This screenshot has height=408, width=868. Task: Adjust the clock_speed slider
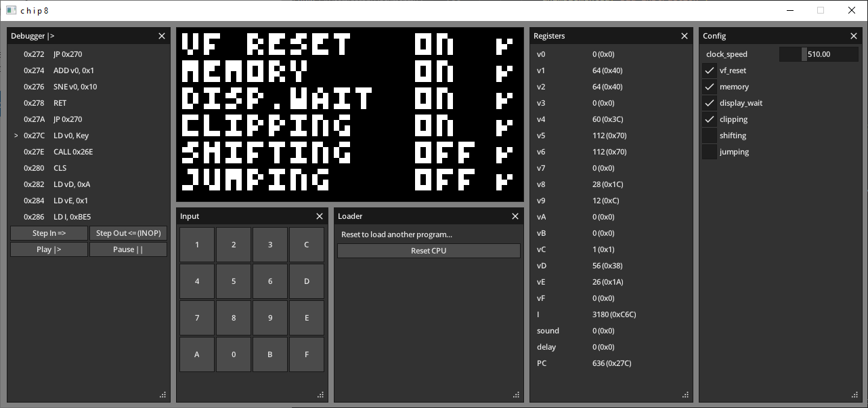(x=819, y=54)
